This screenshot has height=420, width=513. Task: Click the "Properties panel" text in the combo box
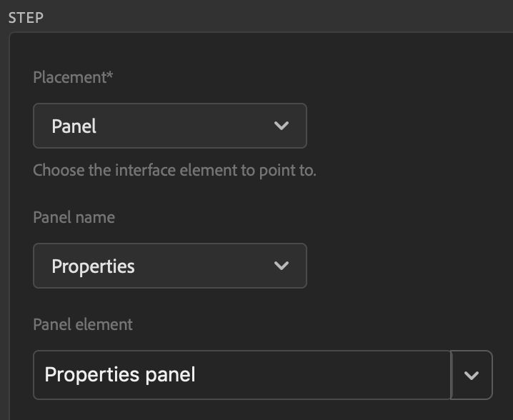pos(120,374)
